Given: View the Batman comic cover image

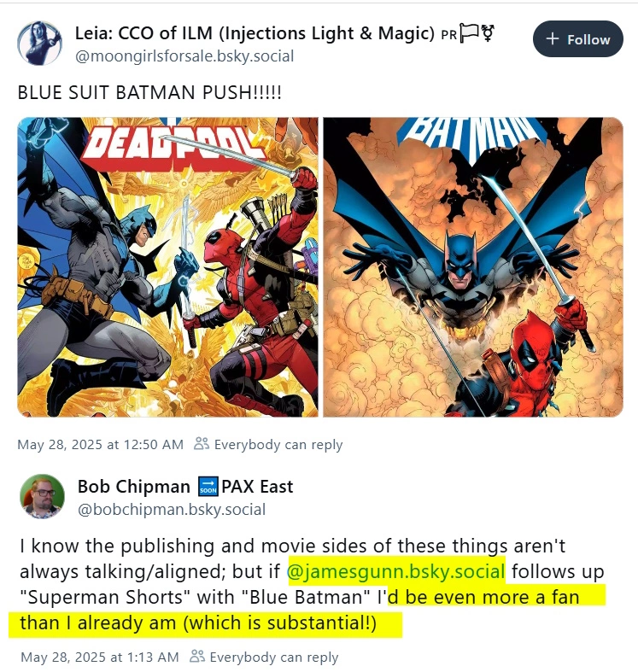Looking at the screenshot, I should [x=473, y=267].
